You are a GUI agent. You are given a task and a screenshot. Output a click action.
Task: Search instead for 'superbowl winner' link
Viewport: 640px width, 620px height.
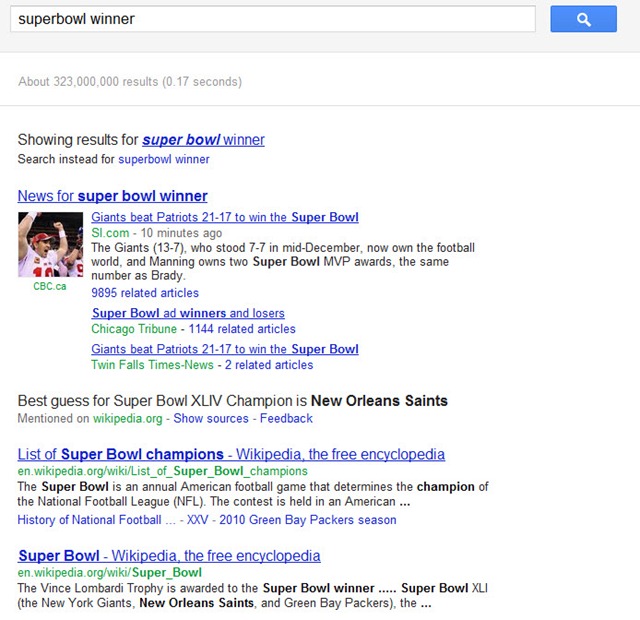point(164,159)
